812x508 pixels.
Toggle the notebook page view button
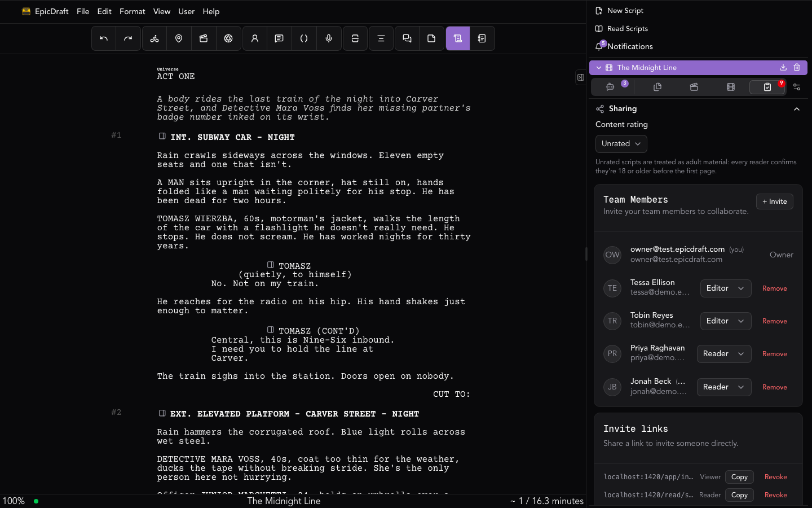(482, 38)
